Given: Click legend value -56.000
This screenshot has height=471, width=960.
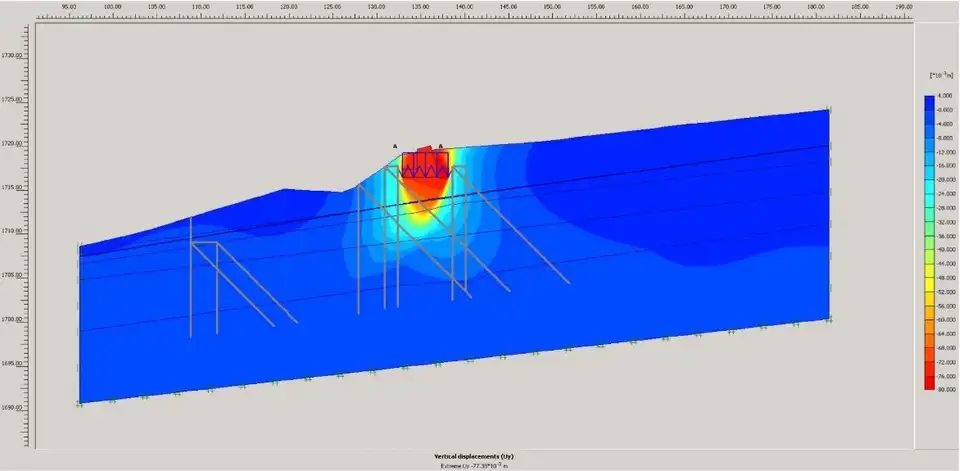Looking at the screenshot, I should coord(944,306).
